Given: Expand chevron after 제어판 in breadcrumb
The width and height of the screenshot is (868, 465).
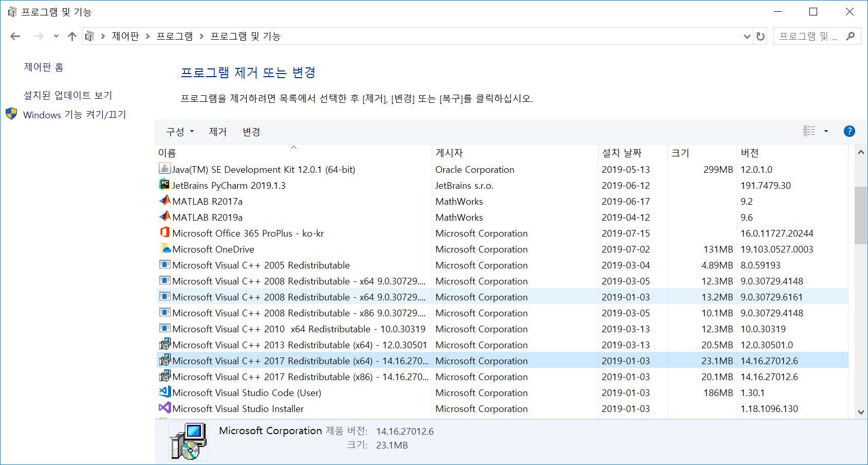Looking at the screenshot, I should [148, 36].
